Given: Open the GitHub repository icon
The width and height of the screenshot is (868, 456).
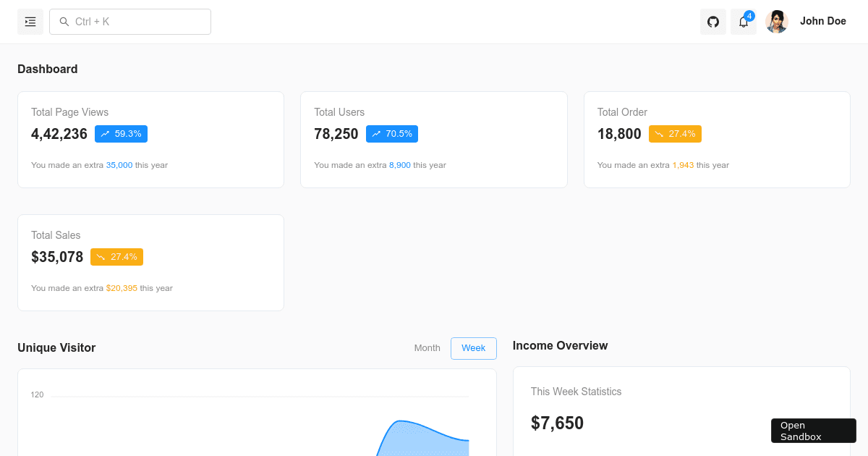Looking at the screenshot, I should click(x=713, y=22).
